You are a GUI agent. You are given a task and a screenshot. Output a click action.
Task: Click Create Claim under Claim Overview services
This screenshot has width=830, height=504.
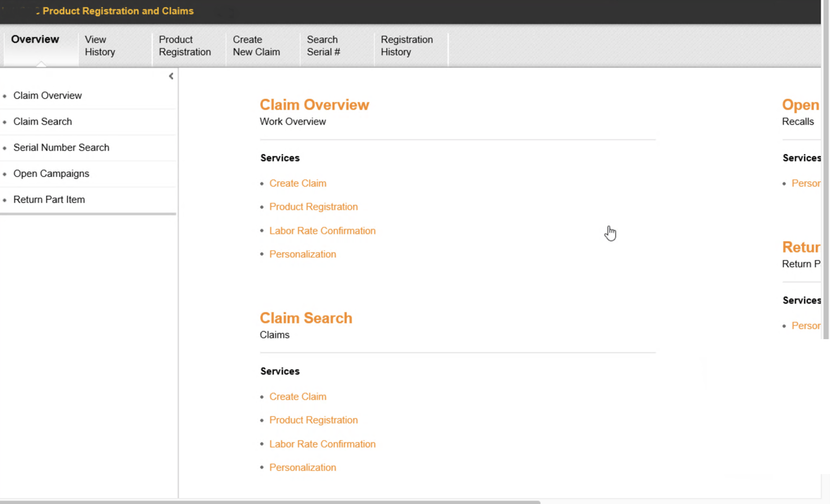coord(298,183)
